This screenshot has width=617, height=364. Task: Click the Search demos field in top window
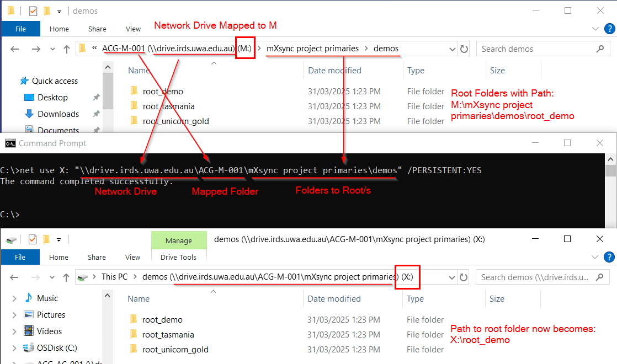[x=535, y=49]
